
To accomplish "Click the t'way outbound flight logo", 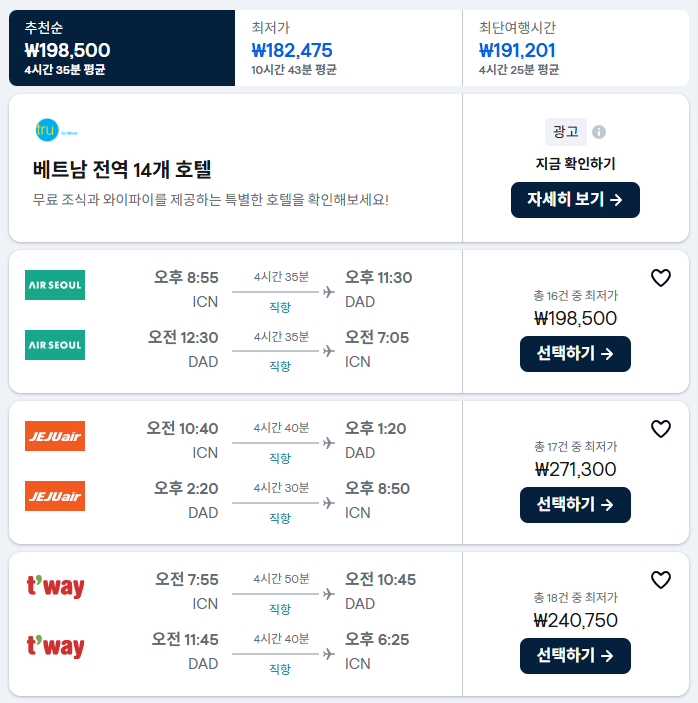I will [x=55, y=587].
